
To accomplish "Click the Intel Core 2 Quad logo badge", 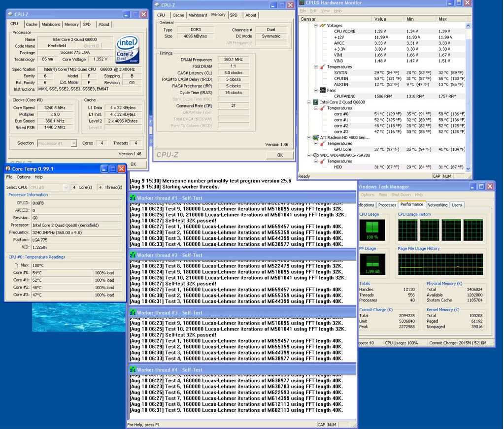I will (127, 49).
